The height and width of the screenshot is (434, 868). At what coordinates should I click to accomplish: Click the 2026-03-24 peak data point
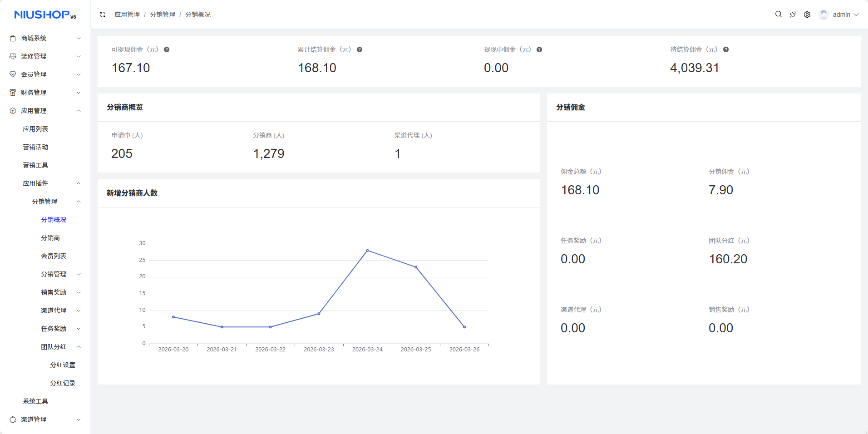click(x=367, y=251)
